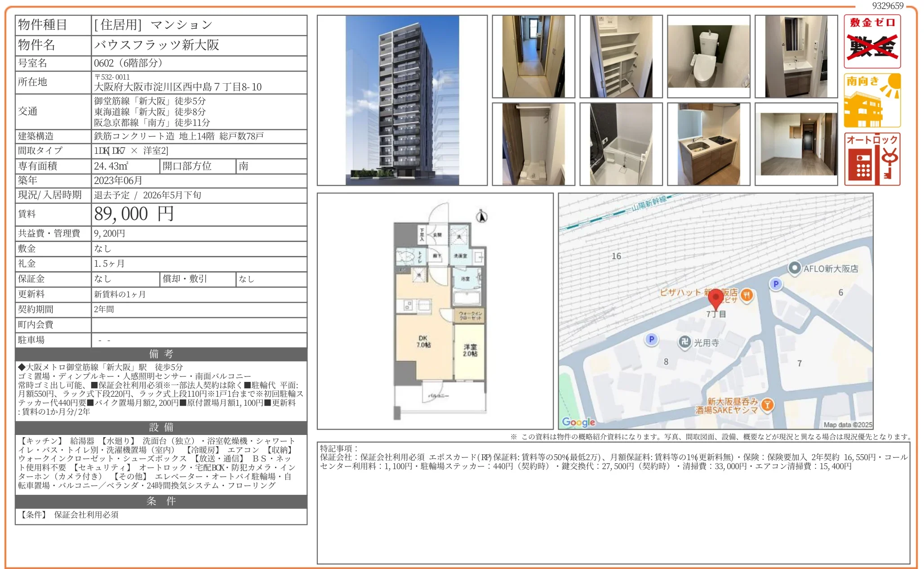
Task: Open the washbasin vanity photo thumbnail
Action: pos(796,57)
